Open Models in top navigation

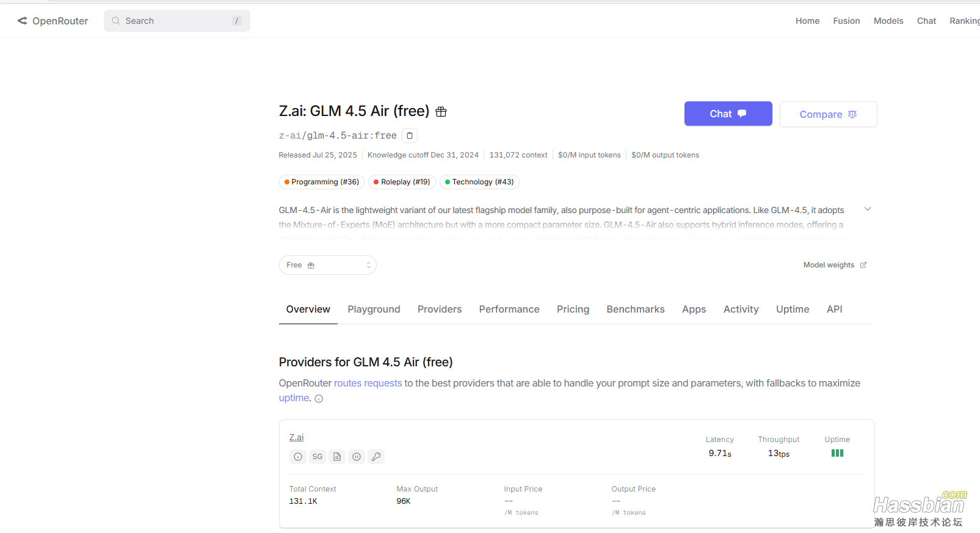[x=888, y=21]
